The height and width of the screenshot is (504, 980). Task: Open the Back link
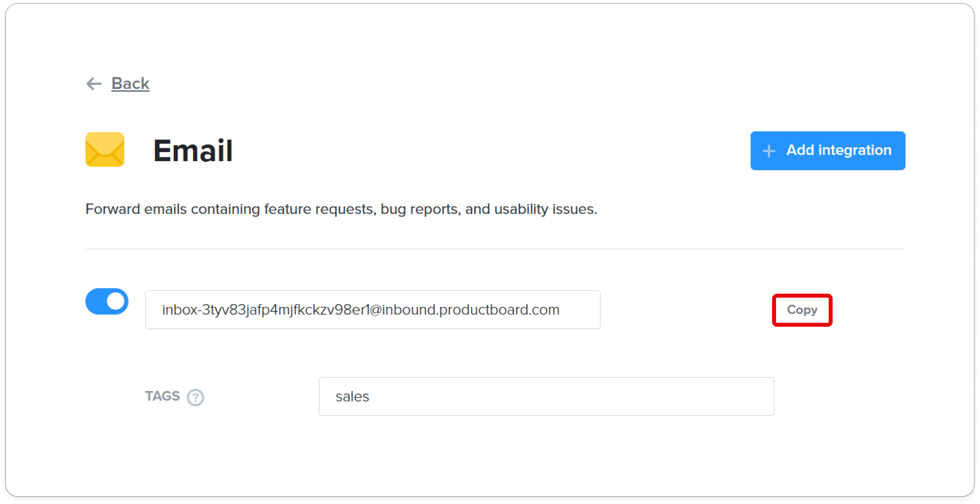[130, 83]
